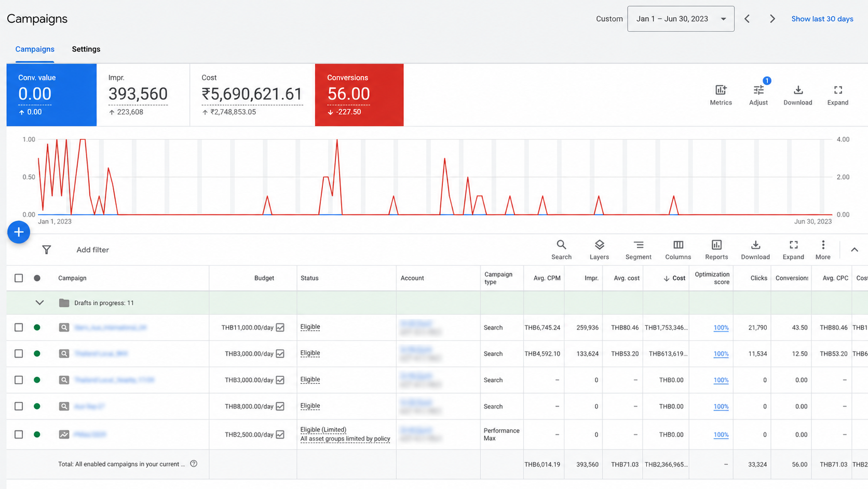
Task: Select the THB11,000.00/day campaign row checkbox
Action: [19, 327]
